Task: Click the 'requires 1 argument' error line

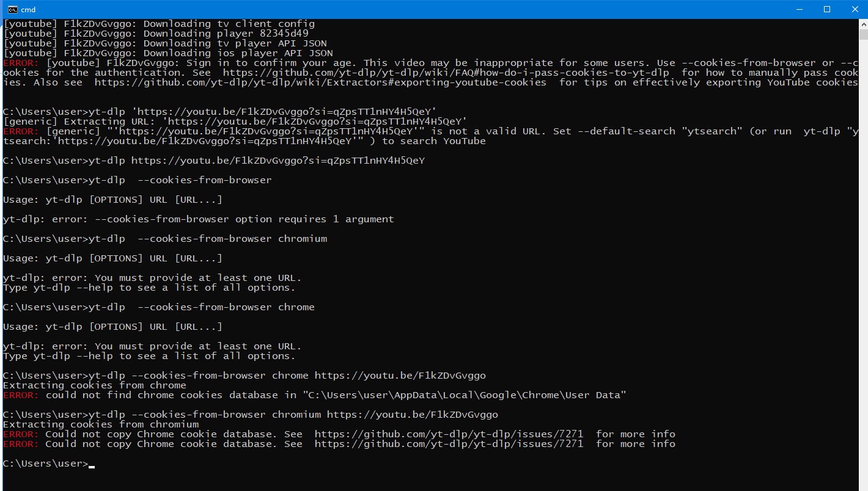Action: pyautogui.click(x=199, y=219)
